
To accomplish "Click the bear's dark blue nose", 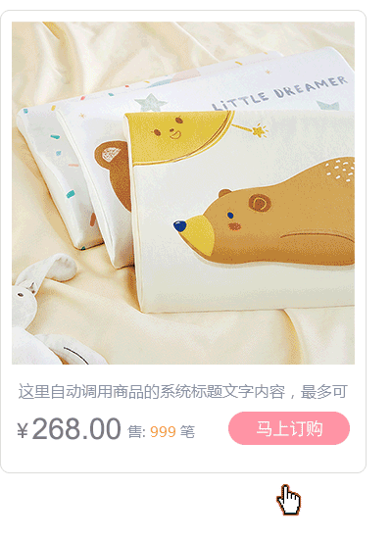I will [x=180, y=225].
